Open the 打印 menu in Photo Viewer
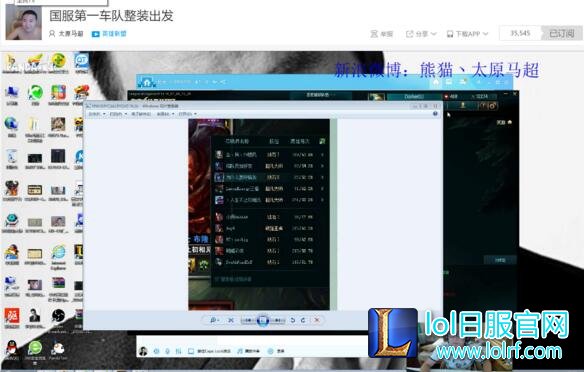 (117, 114)
